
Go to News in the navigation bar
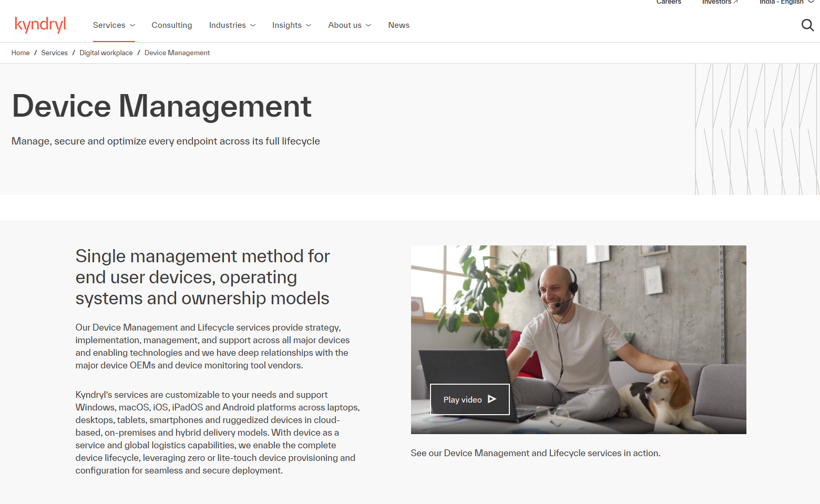coord(399,25)
